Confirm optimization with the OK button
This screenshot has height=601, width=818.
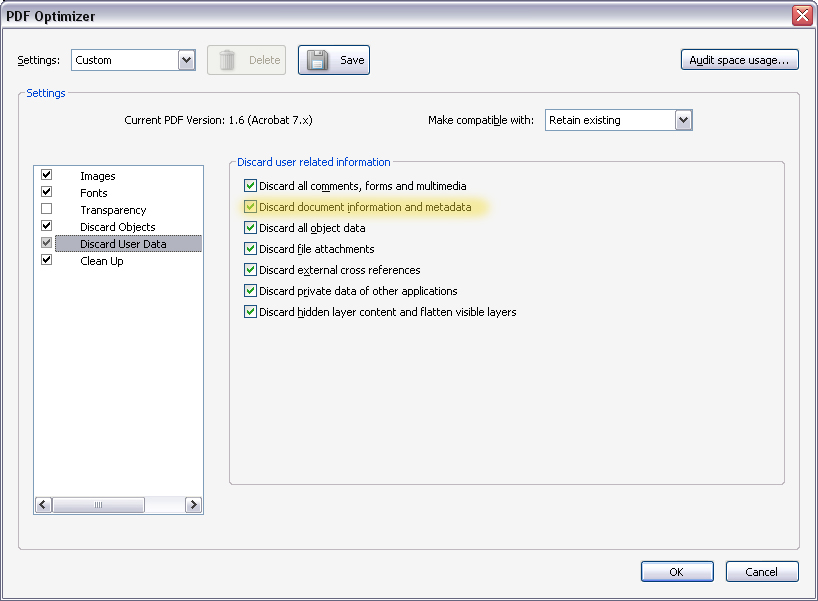point(677,572)
